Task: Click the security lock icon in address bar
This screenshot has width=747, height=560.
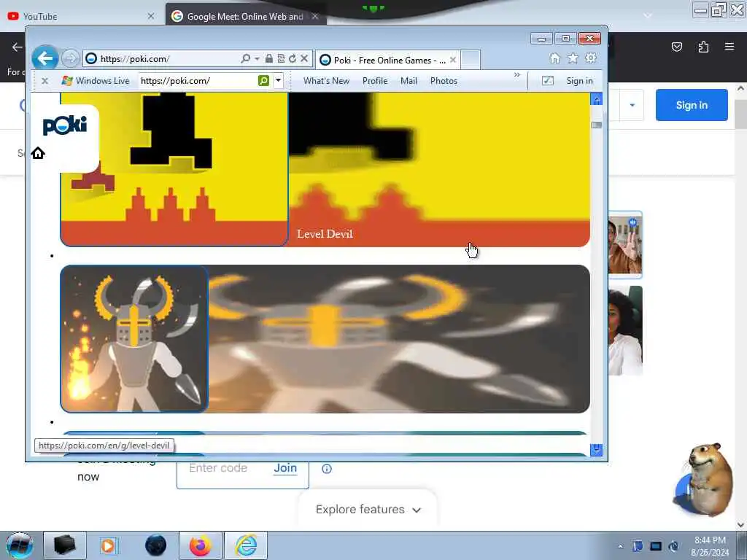Action: coord(268,58)
